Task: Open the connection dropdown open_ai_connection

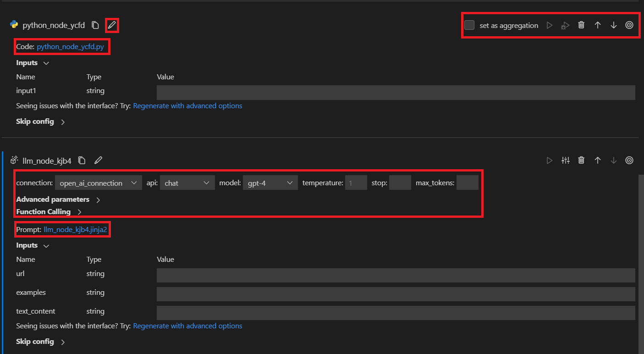Action: (98, 183)
